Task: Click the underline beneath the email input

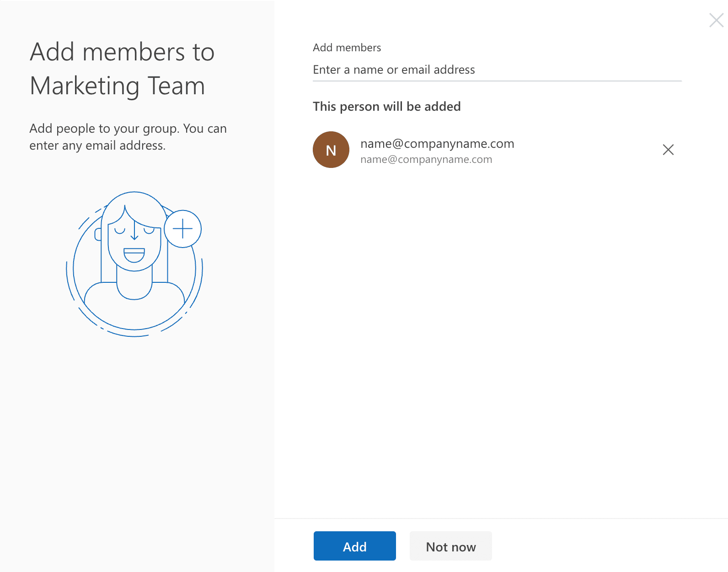Action: pos(497,81)
